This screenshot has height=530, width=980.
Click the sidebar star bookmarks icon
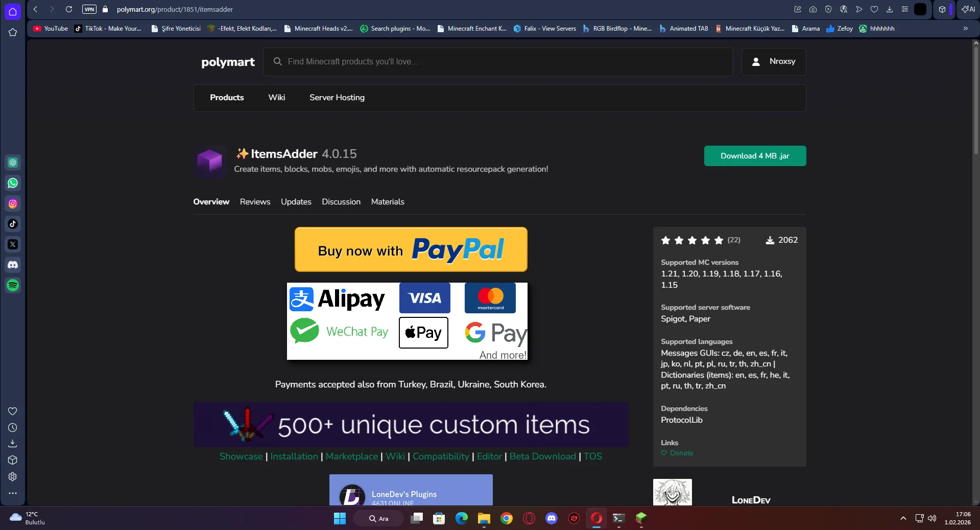pyautogui.click(x=13, y=32)
